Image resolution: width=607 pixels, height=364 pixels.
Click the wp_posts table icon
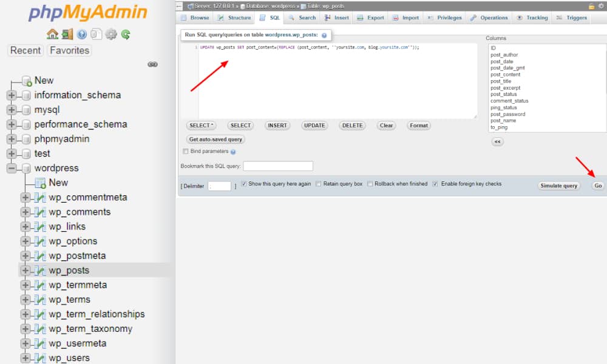tap(40, 271)
